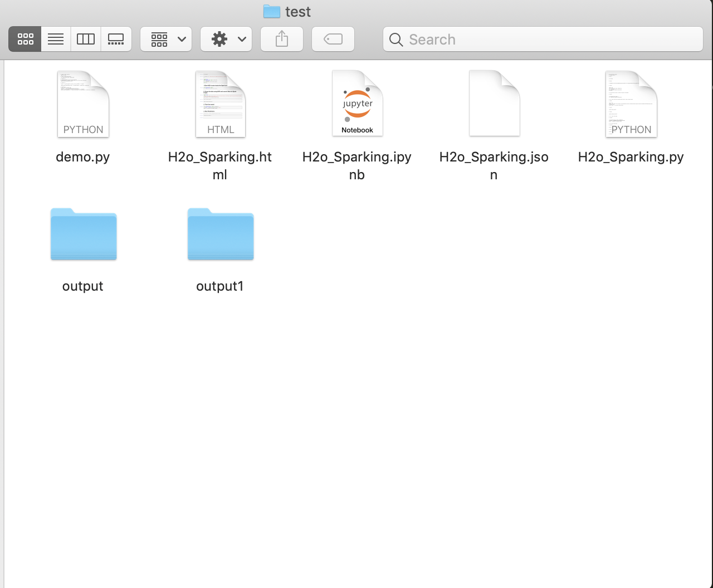Viewport: 713px width, 588px height.
Task: Click the H2o_Sparking.json filename label
Action: coord(494,165)
